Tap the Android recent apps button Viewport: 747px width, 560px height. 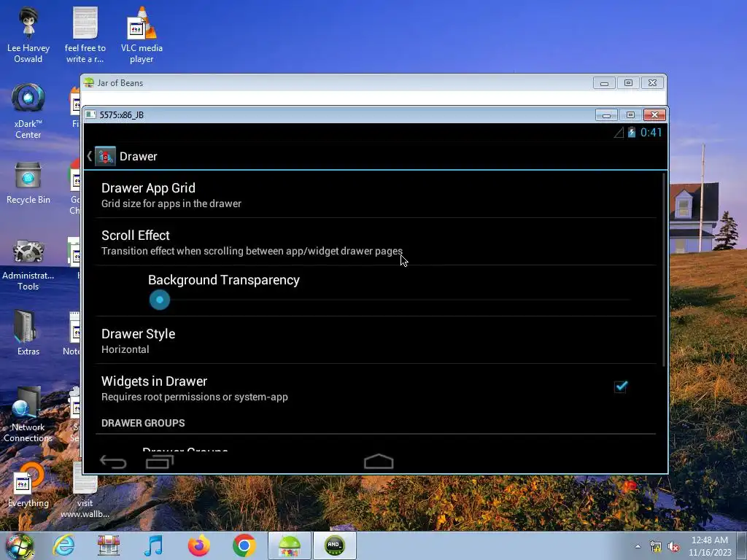(160, 462)
